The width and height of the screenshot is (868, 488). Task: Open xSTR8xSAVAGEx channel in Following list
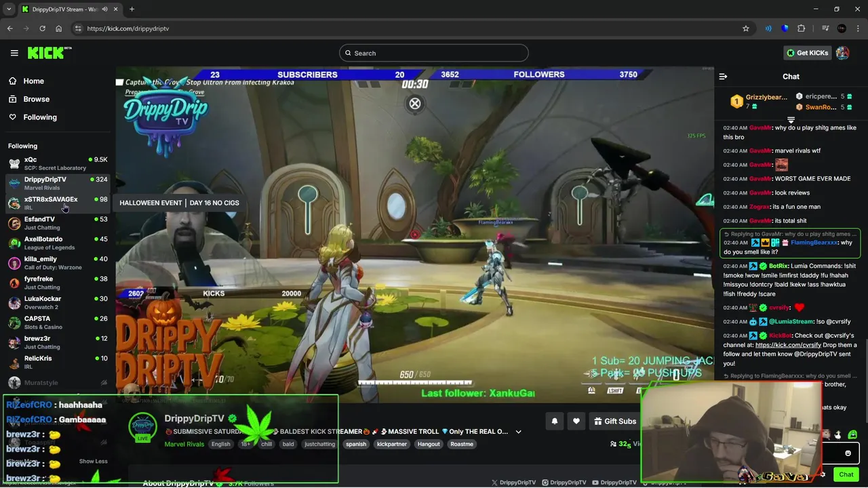[x=58, y=203]
